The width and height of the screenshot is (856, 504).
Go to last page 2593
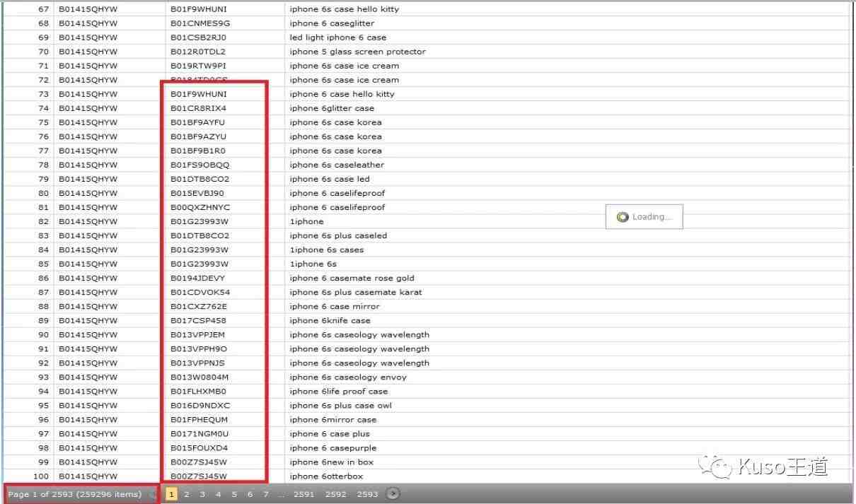pyautogui.click(x=367, y=494)
